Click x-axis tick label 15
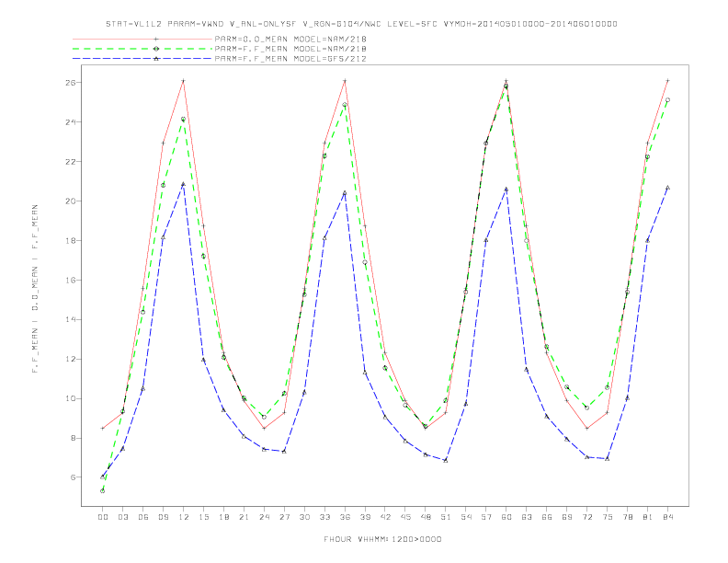 pos(203,517)
